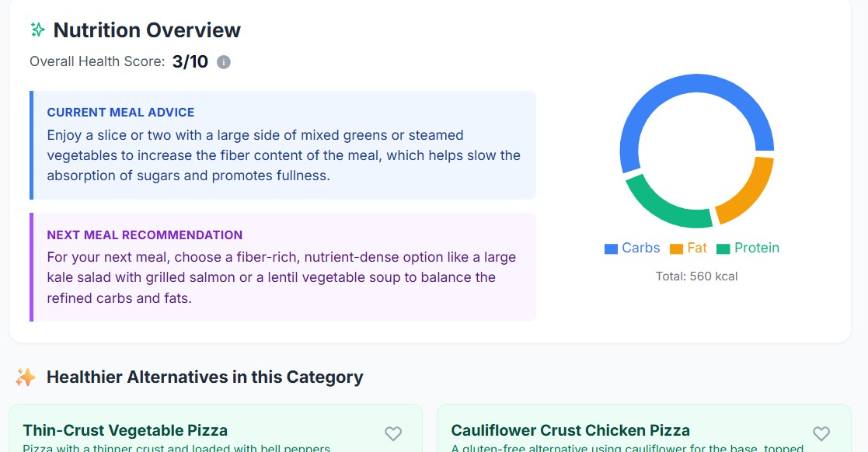Toggle the Carbs legend label
Screen dimensions: 868x452
[x=640, y=249]
